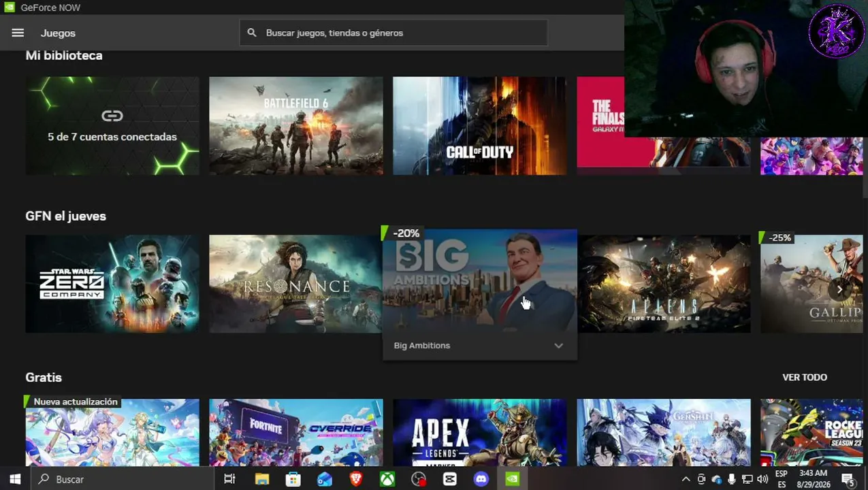This screenshot has height=490, width=868.
Task: Click the 'Gratis' section heading
Action: coord(44,377)
